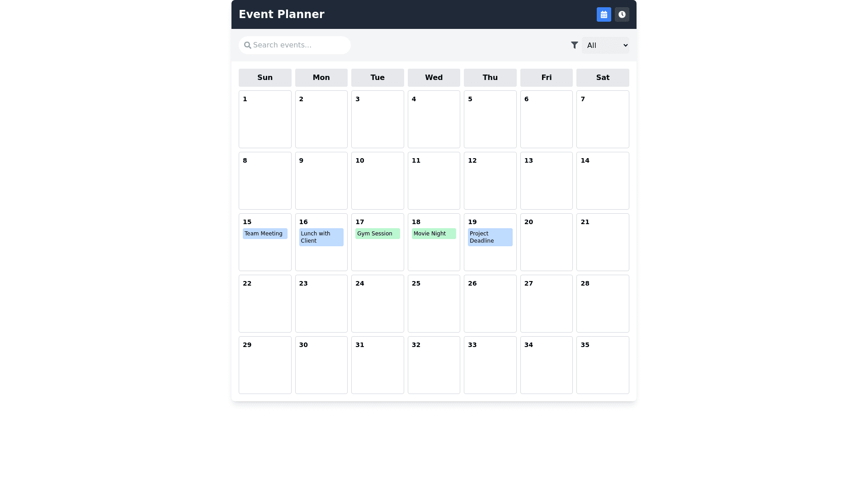Click the Sun weekday header
The height and width of the screenshot is (488, 868).
tap(265, 78)
